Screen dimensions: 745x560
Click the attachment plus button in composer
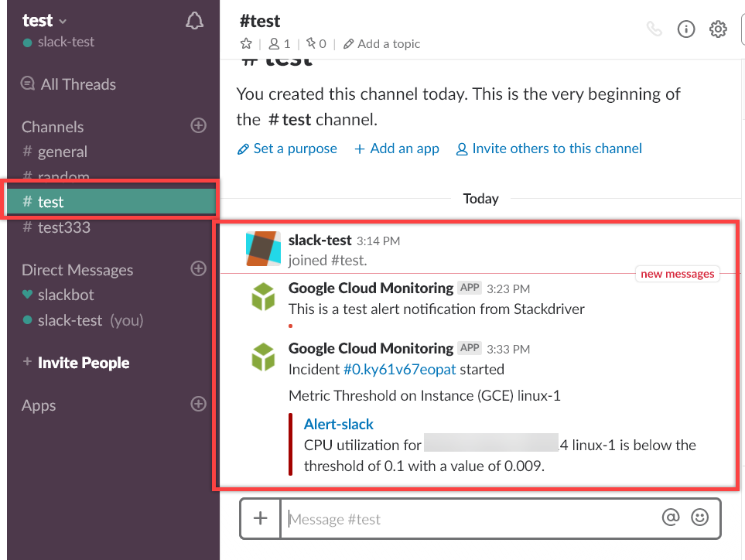click(261, 518)
